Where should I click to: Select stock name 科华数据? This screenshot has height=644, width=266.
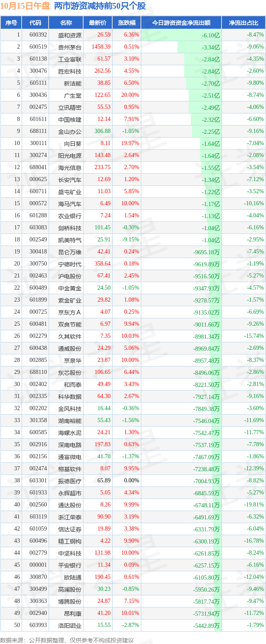pos(70,396)
